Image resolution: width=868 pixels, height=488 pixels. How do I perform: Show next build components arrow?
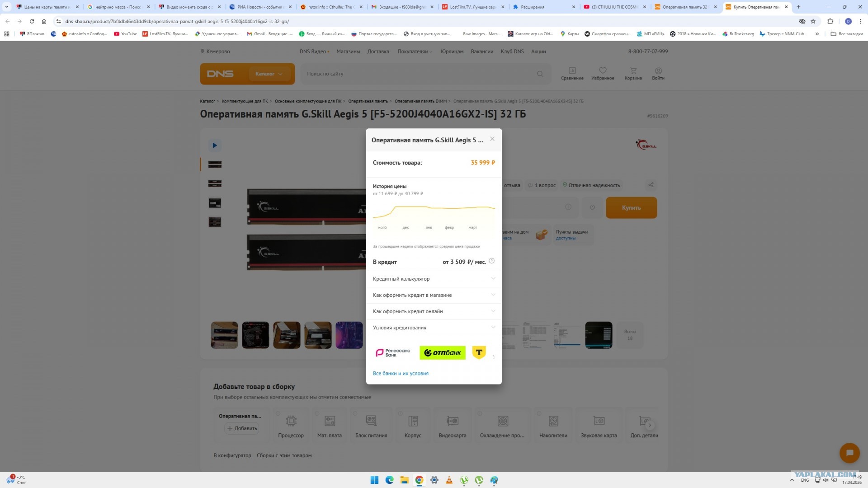[x=650, y=425]
